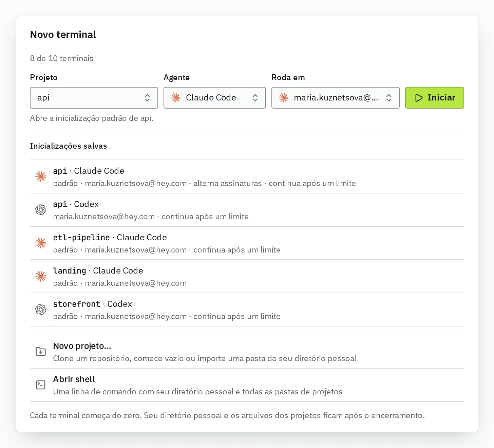
Task: Click the Codex icon beside storefront entry
Action: coord(41,310)
